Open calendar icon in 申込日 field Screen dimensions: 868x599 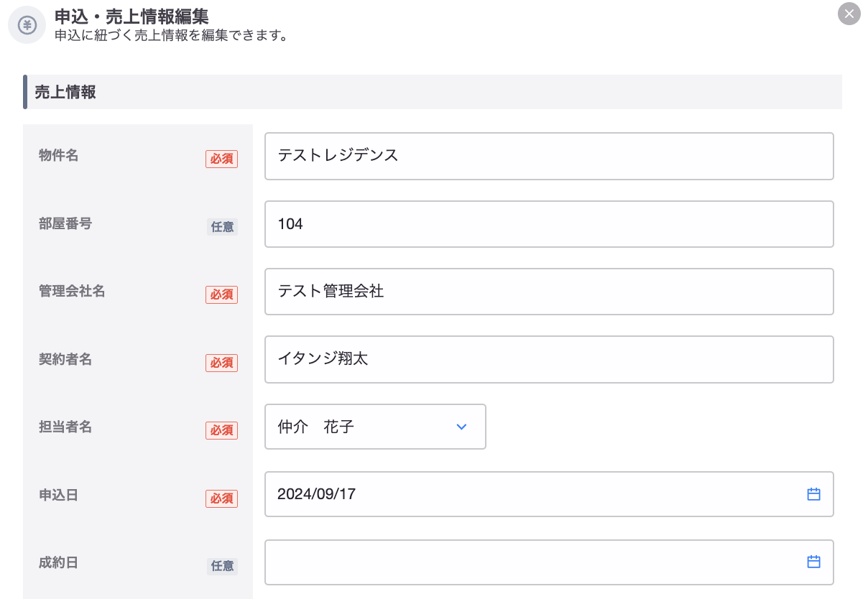coord(813,494)
